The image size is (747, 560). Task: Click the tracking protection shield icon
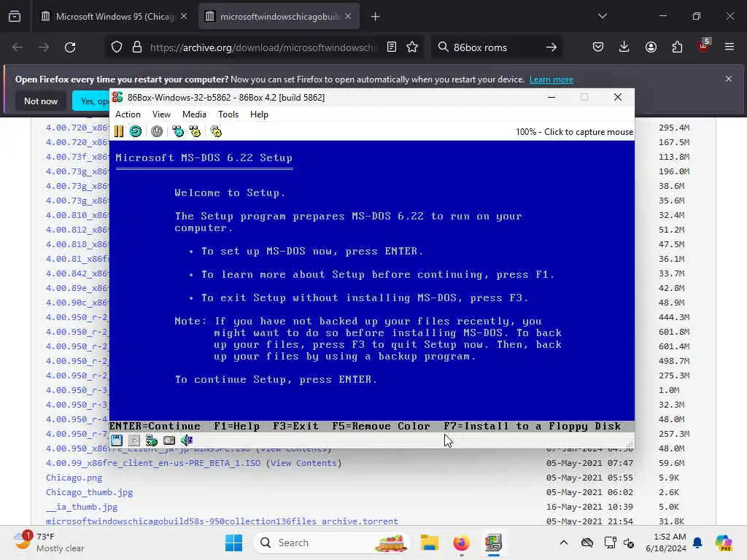click(x=117, y=47)
